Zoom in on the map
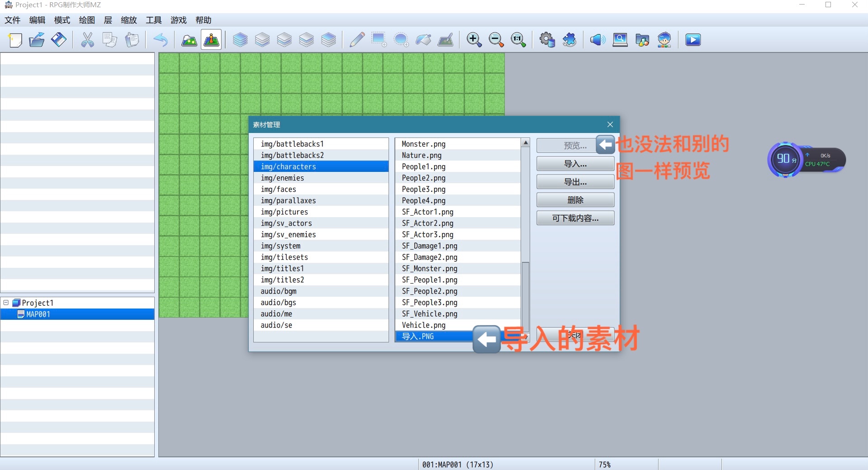Image resolution: width=868 pixels, height=470 pixels. pyautogui.click(x=474, y=40)
